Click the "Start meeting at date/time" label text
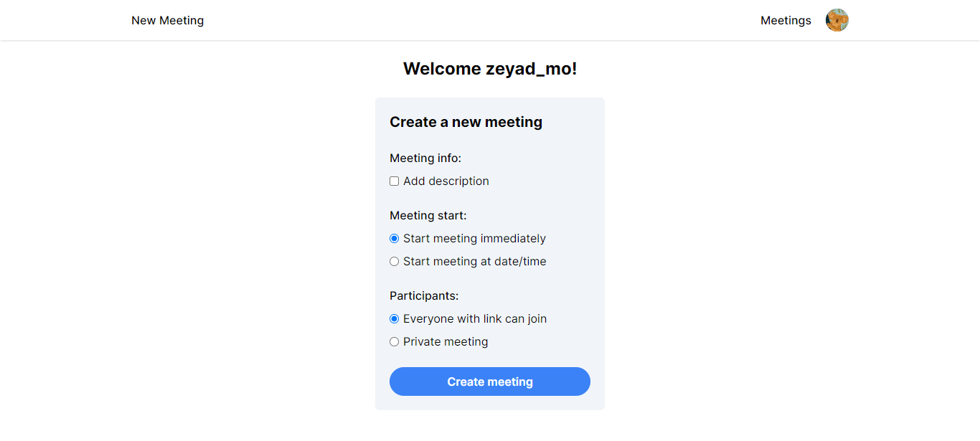The height and width of the screenshot is (441, 980). pyautogui.click(x=474, y=262)
